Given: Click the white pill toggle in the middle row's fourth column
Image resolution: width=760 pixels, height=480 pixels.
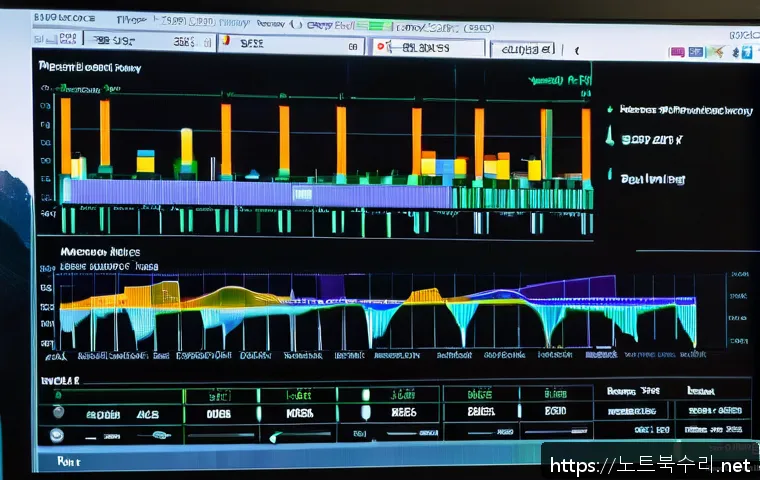Looking at the screenshot, I should click(366, 412).
